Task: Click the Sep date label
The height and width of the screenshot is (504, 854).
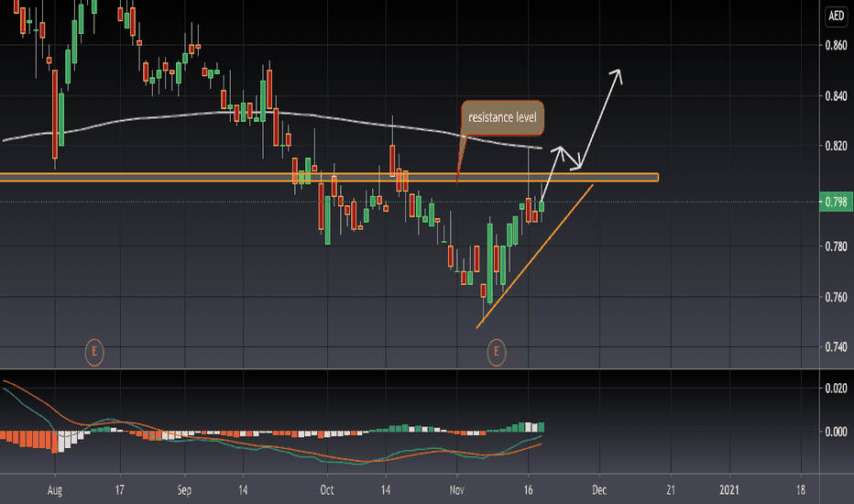Action: coord(184,490)
